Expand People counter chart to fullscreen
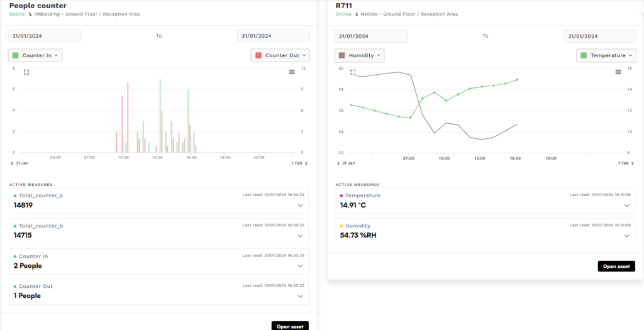 click(26, 72)
